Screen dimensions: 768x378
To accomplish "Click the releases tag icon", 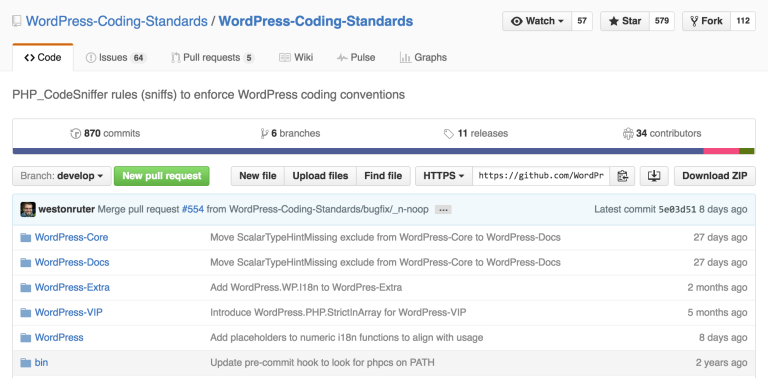I will [449, 134].
